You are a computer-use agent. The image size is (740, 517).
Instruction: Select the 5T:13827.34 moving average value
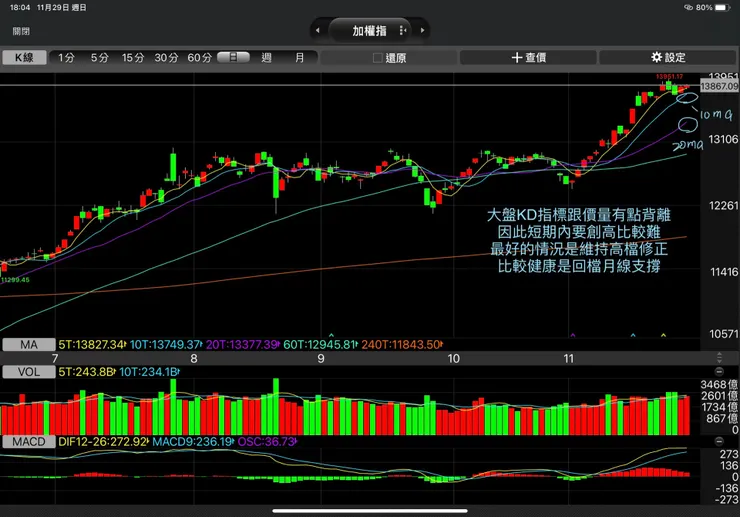[92, 345]
